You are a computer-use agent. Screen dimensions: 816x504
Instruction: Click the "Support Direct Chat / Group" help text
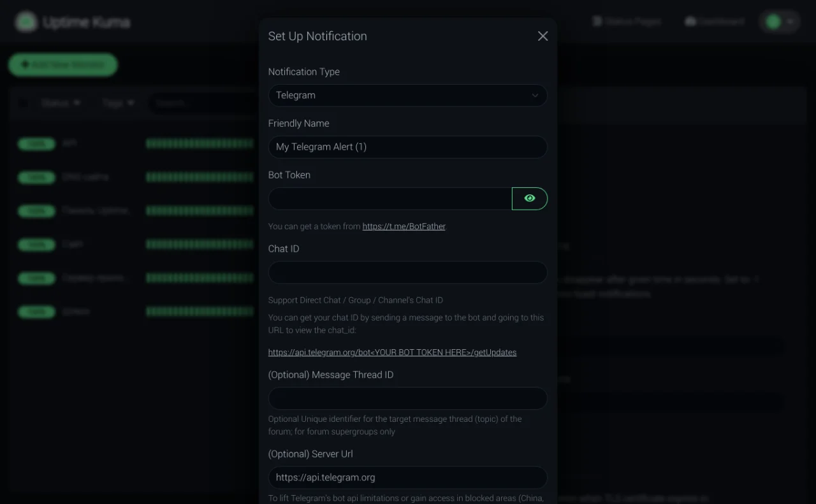pos(356,300)
